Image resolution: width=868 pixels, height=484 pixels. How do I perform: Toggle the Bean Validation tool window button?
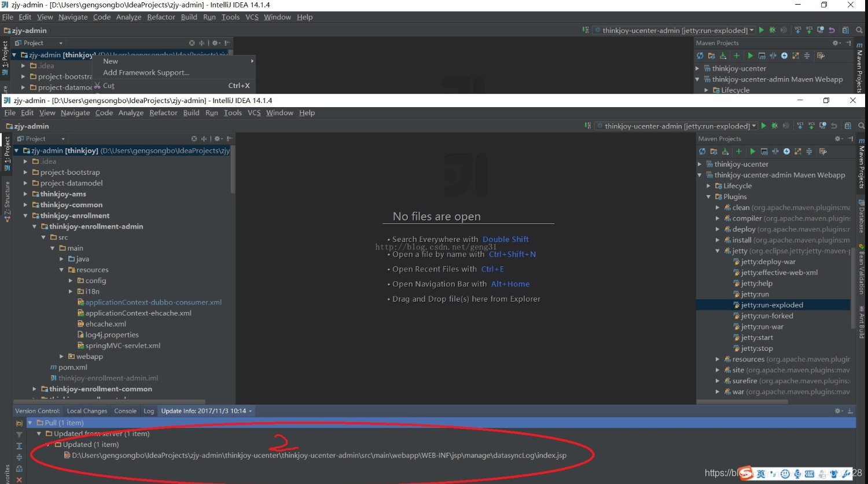coord(862,270)
